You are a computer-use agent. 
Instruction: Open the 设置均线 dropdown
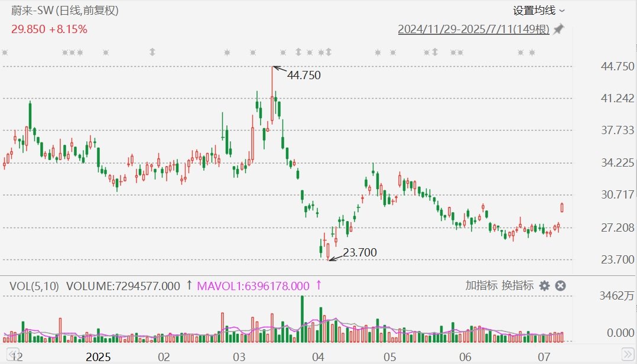(538, 10)
